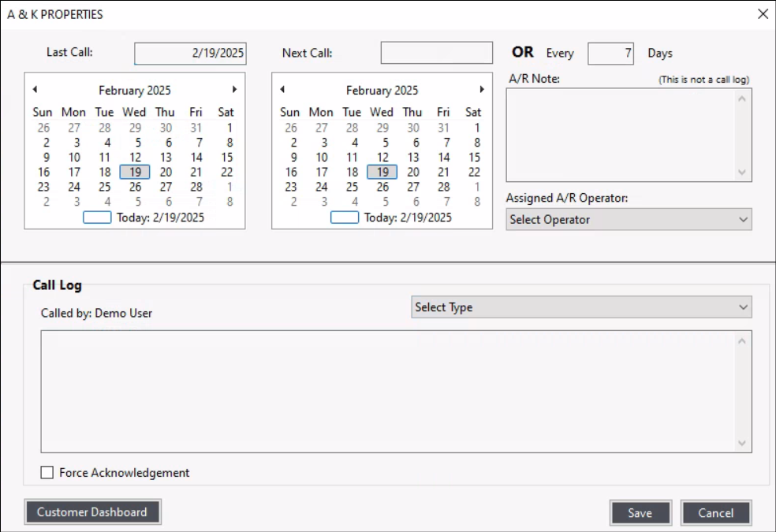This screenshot has width=776, height=532.
Task: Click the Every Days number field
Action: tap(610, 54)
